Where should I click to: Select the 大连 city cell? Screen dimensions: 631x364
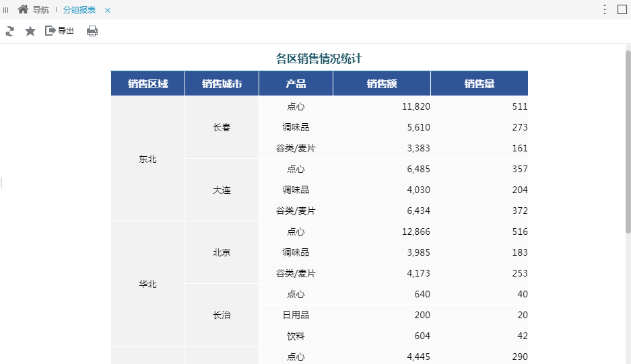pyautogui.click(x=222, y=190)
